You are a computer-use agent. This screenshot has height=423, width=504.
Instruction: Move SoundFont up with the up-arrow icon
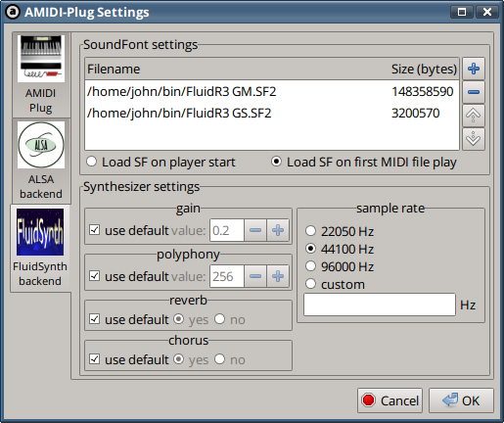474,116
